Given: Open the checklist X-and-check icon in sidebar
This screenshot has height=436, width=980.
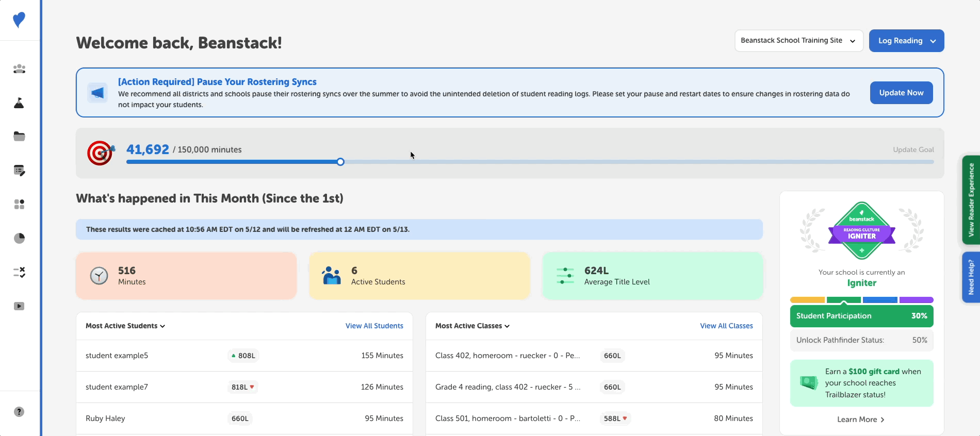Looking at the screenshot, I should [19, 272].
